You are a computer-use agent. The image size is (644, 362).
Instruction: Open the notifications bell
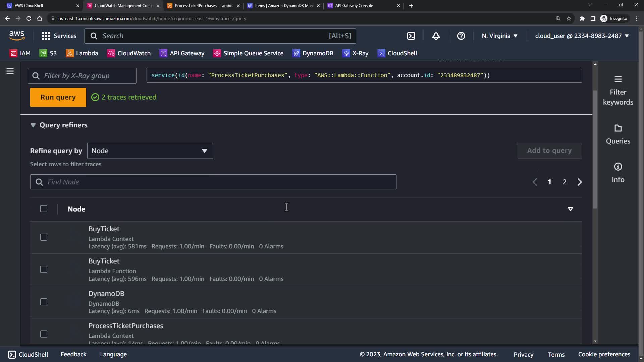point(436,36)
